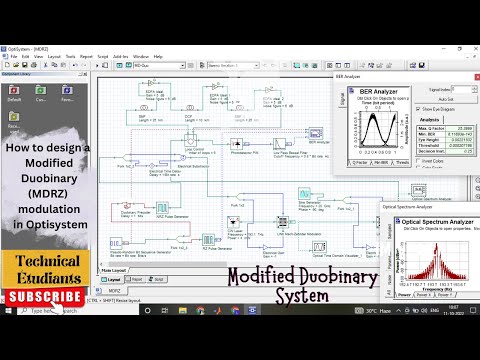Image resolution: width=480 pixels, height=360 pixels.
Task: Open the Help menu
Action: (x=158, y=57)
